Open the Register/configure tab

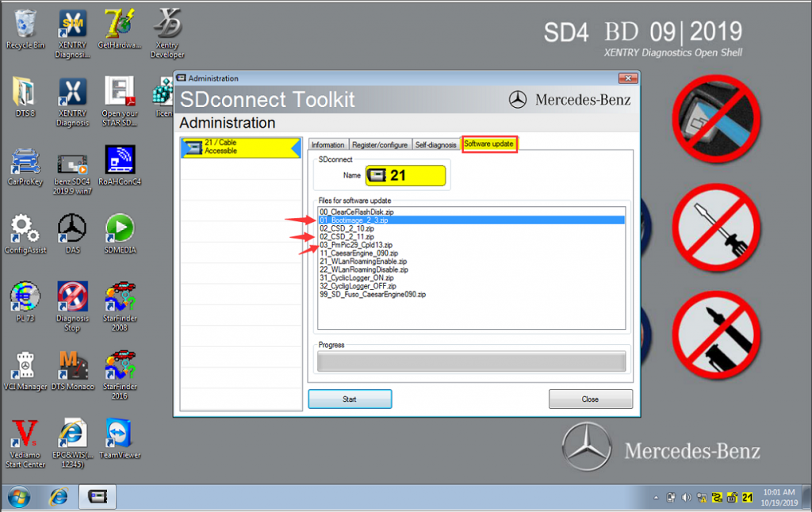point(380,145)
